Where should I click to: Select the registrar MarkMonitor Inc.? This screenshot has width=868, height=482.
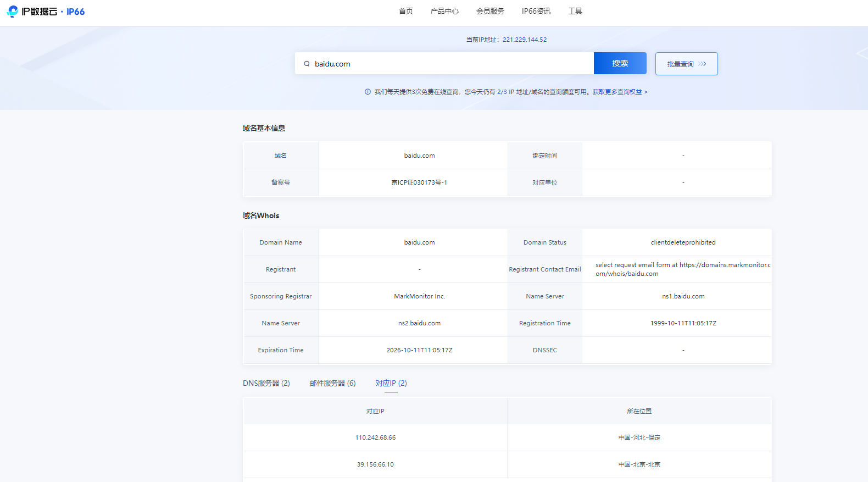coord(420,296)
